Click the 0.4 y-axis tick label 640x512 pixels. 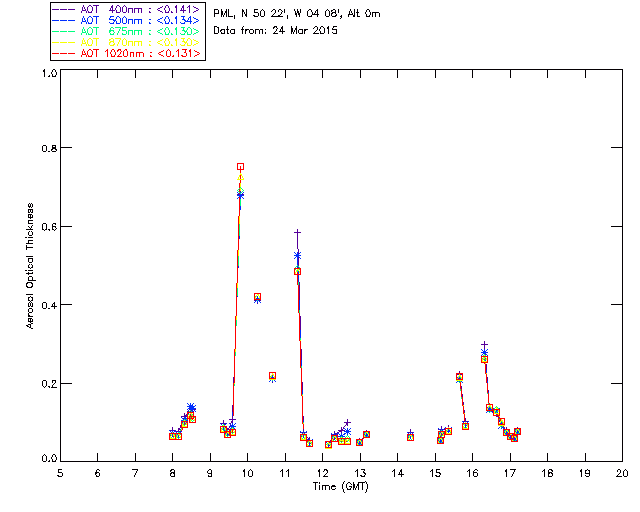[x=49, y=305]
